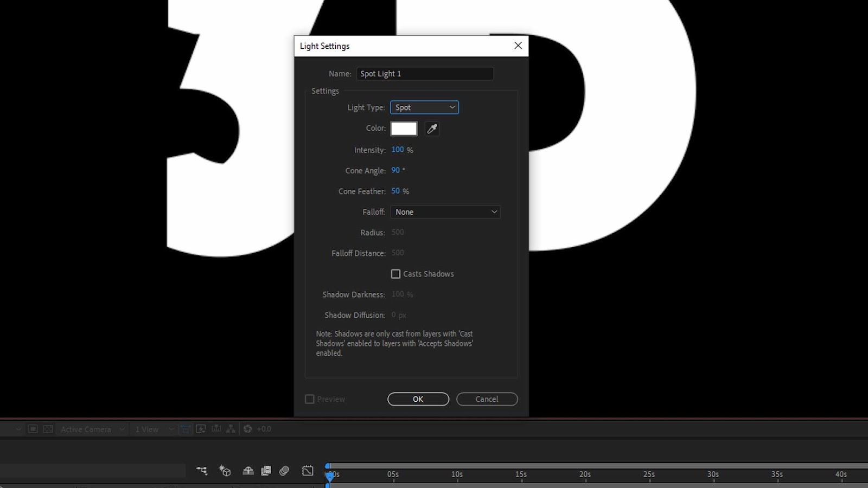
Task: Expand the Falloff dropdown
Action: 445,212
